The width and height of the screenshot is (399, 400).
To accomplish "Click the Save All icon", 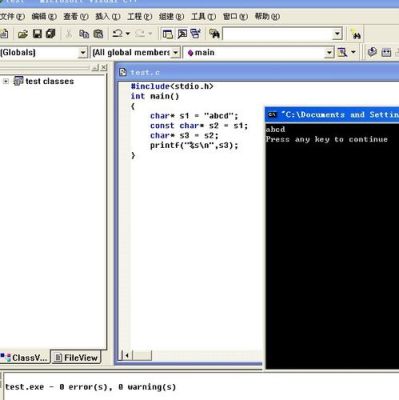I will (x=50, y=34).
